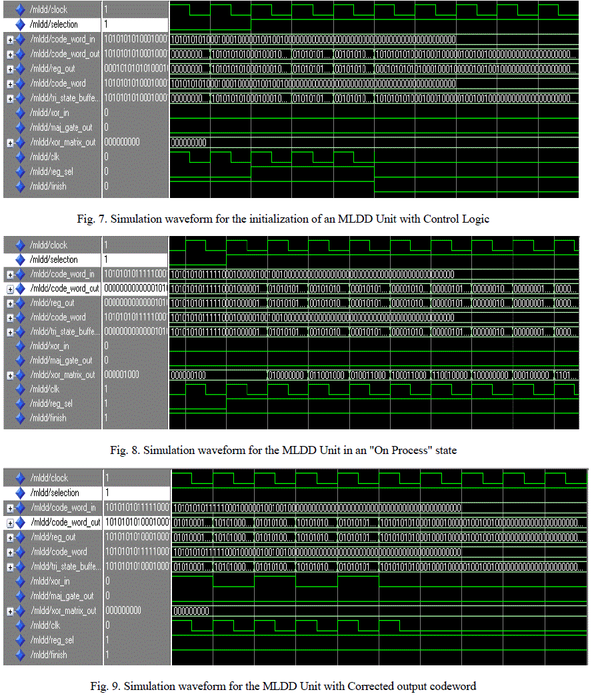Click the diamond icon beside /mldd/clock in Fig. 7
The width and height of the screenshot is (598, 700).
tap(20, 10)
